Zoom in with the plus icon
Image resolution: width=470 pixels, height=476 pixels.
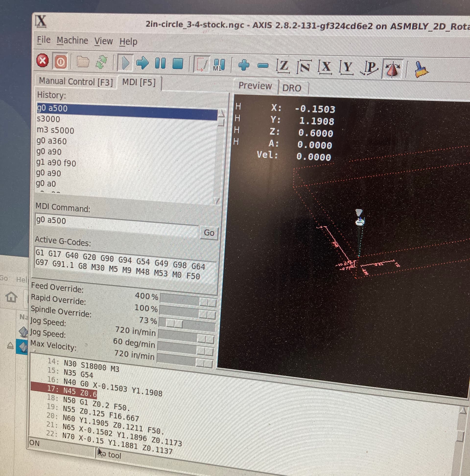(244, 65)
